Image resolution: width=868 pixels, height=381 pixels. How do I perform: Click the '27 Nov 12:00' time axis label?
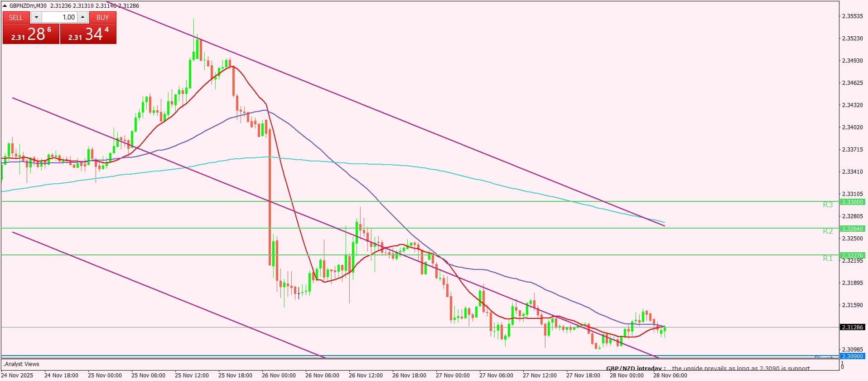pyautogui.click(x=540, y=376)
